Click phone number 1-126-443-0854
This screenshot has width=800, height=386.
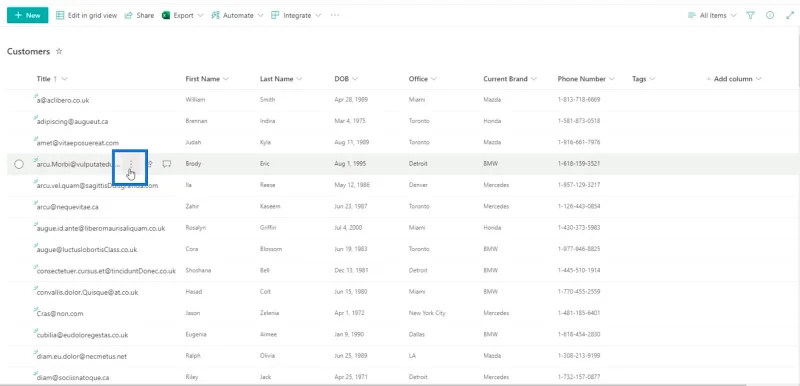pyautogui.click(x=579, y=207)
